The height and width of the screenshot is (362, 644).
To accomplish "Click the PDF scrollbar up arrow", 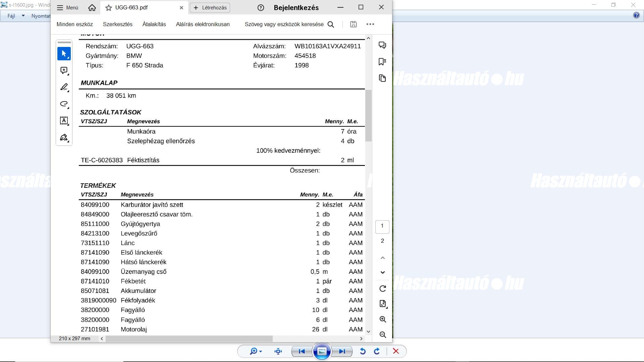I will coord(368,38).
